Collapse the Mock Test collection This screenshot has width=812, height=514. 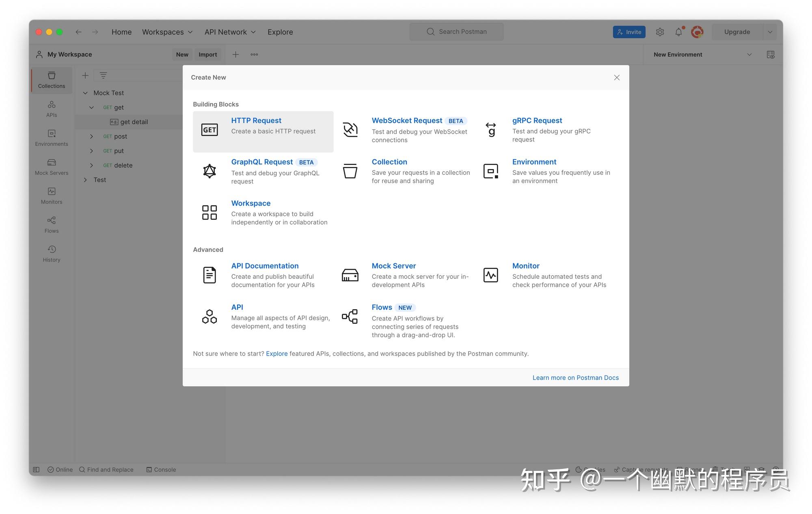tap(85, 93)
